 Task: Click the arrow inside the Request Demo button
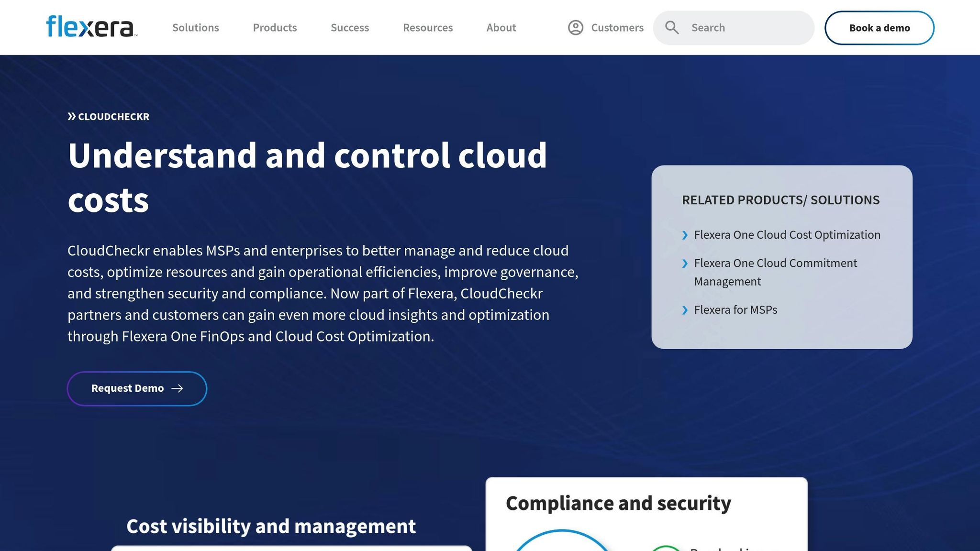pyautogui.click(x=177, y=388)
